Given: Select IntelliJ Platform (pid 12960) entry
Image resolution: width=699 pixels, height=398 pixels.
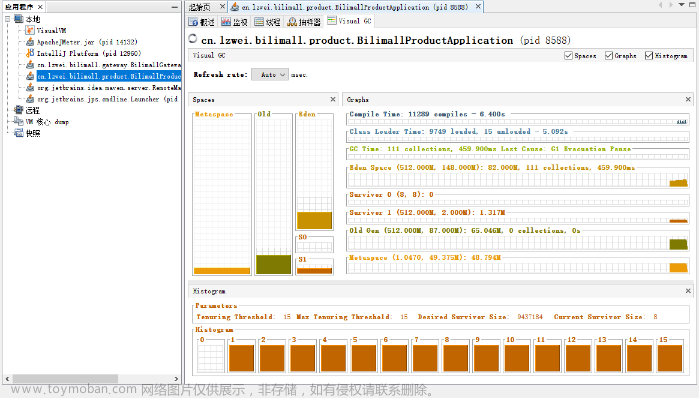Looking at the screenshot, I should [x=89, y=53].
